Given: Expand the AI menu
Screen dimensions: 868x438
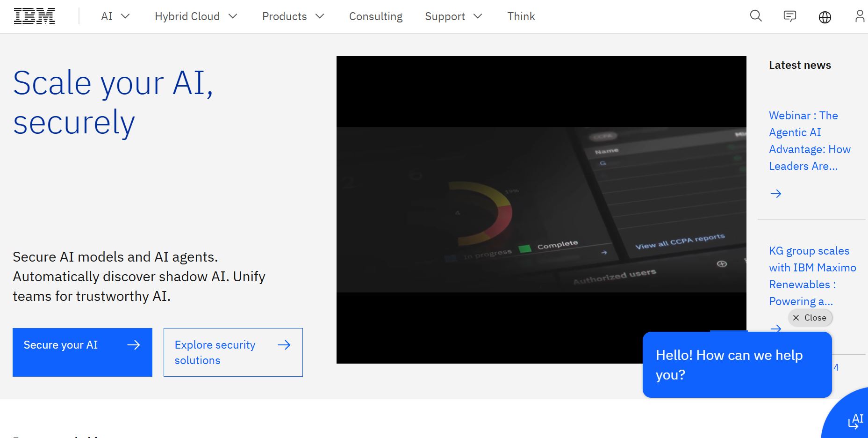Looking at the screenshot, I should [x=115, y=16].
